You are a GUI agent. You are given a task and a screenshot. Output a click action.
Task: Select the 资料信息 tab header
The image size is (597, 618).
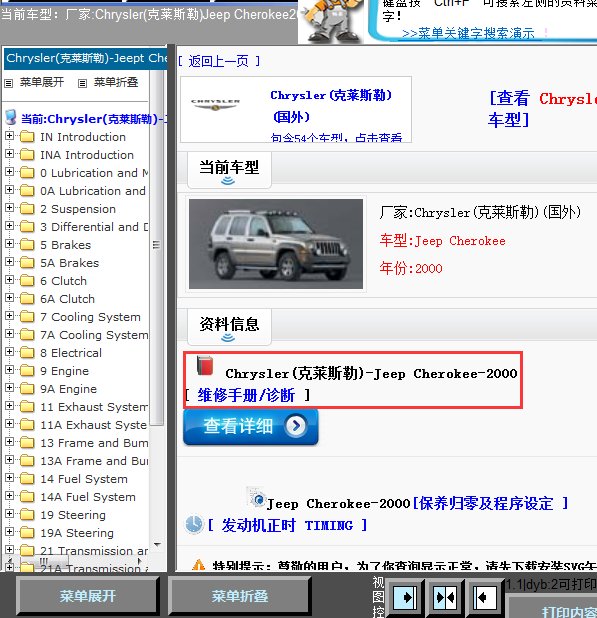(229, 327)
